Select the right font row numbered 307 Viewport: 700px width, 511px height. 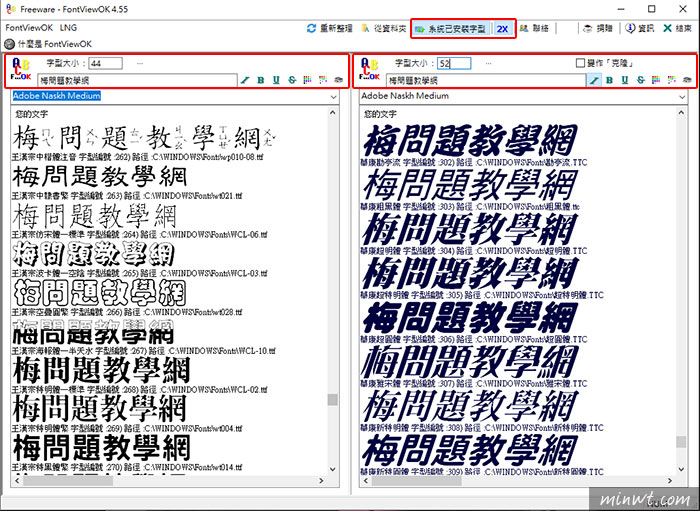(x=474, y=366)
